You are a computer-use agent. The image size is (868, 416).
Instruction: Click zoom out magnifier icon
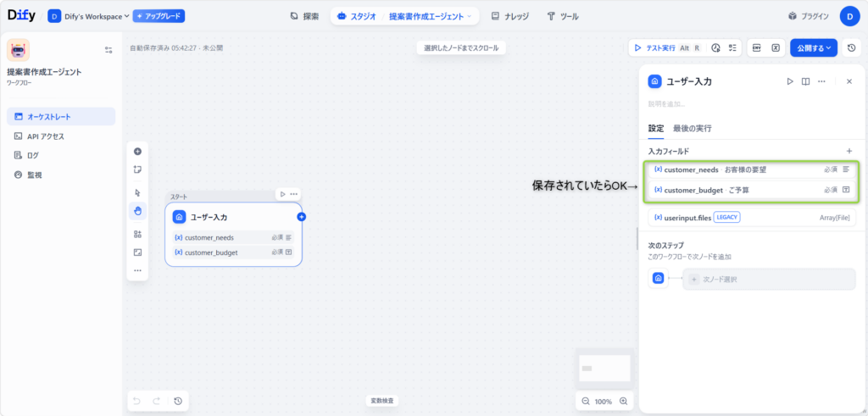[586, 401]
